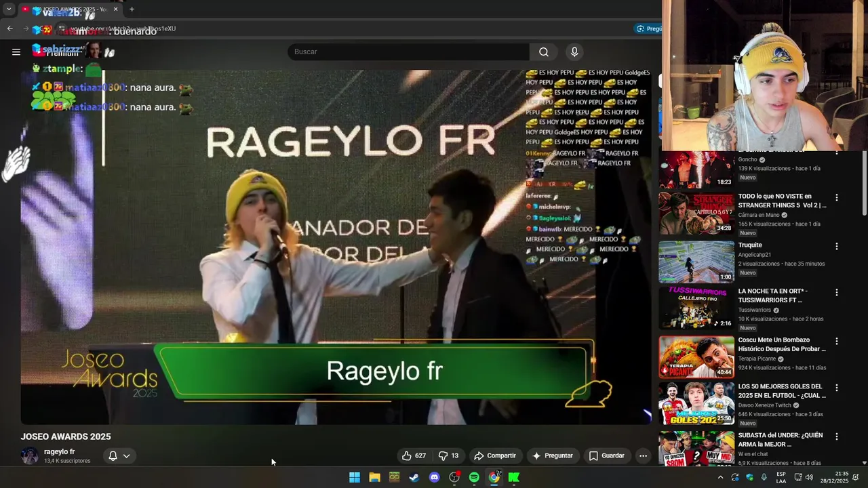Open options menu for the Stranger Things 5 video
Viewport: 868px width, 488px height.
836,197
